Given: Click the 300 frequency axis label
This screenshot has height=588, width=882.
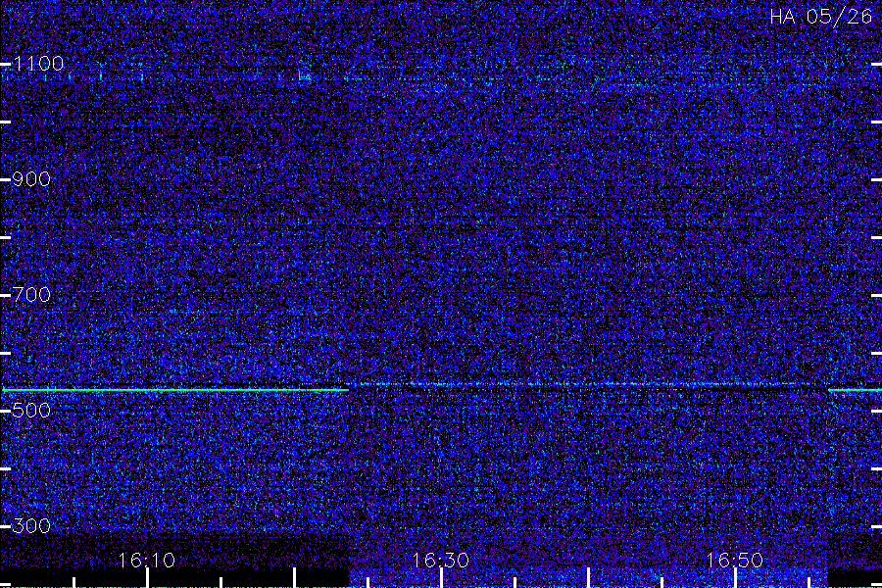Looking at the screenshot, I should point(31,526).
